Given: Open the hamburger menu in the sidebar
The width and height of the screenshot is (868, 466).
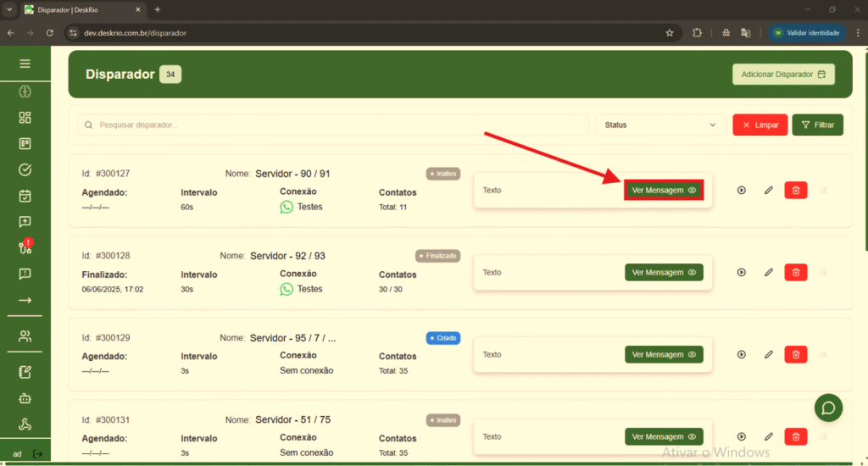Looking at the screenshot, I should (25, 64).
